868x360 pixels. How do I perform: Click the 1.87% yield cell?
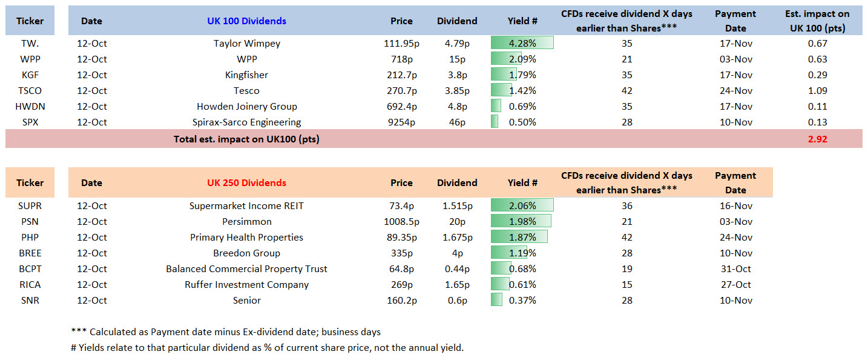point(522,238)
